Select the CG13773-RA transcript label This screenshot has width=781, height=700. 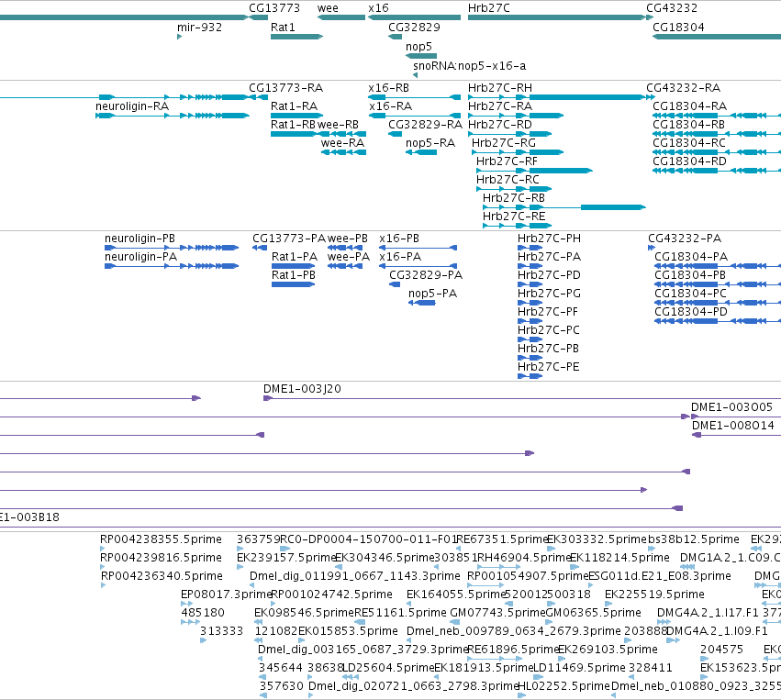[286, 88]
